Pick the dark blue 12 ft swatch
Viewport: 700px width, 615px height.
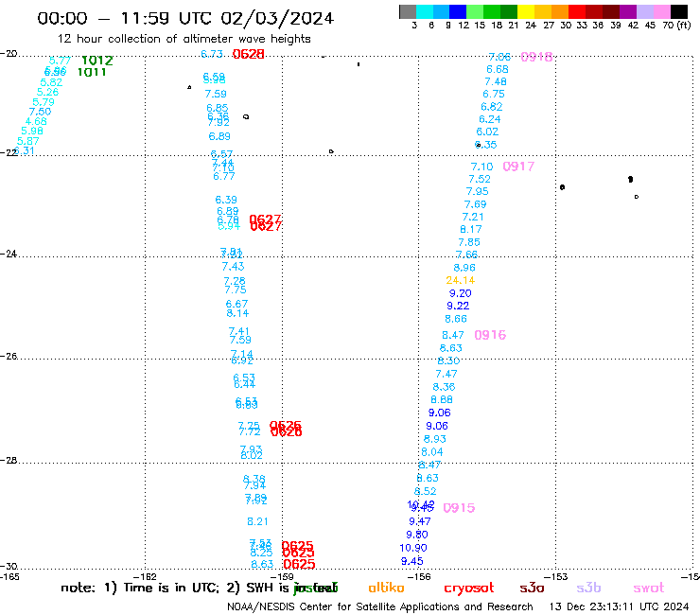pyautogui.click(x=458, y=11)
